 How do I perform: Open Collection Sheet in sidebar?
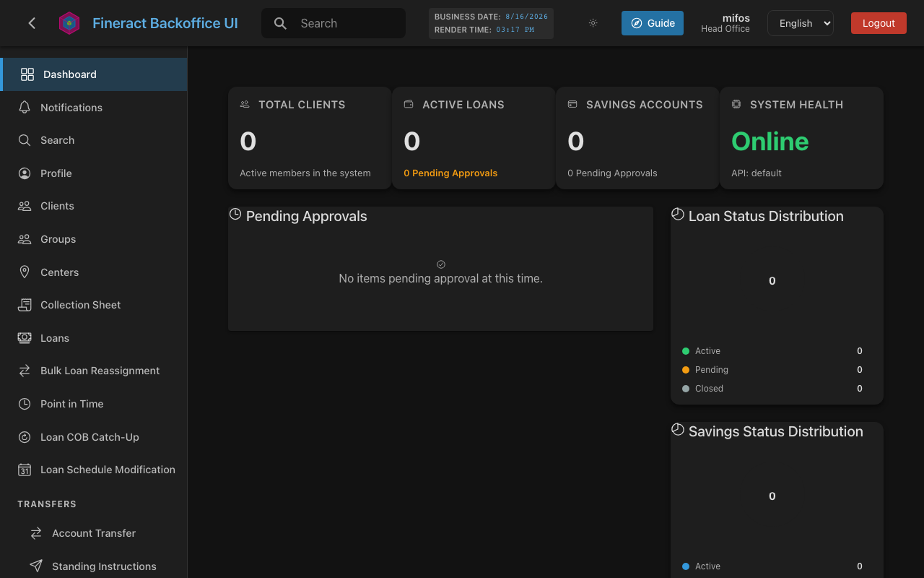[x=94, y=305]
